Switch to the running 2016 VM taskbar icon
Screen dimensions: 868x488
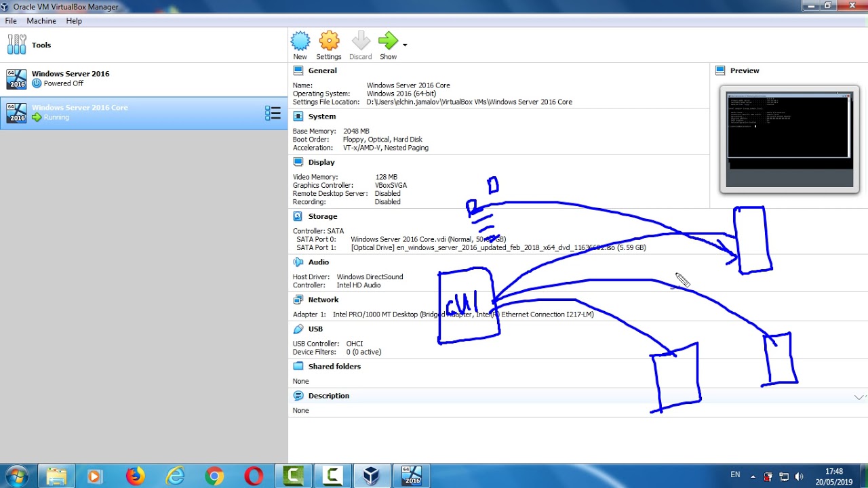tap(412, 476)
